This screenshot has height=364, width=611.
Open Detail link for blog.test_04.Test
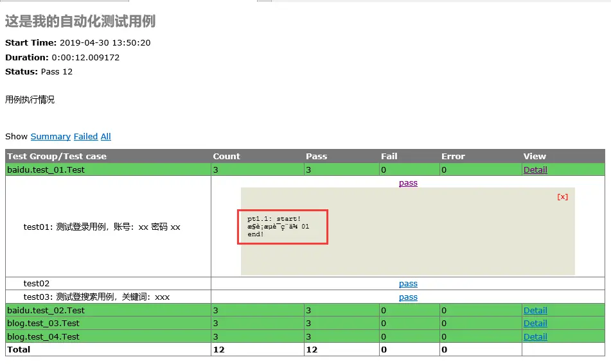(535, 337)
